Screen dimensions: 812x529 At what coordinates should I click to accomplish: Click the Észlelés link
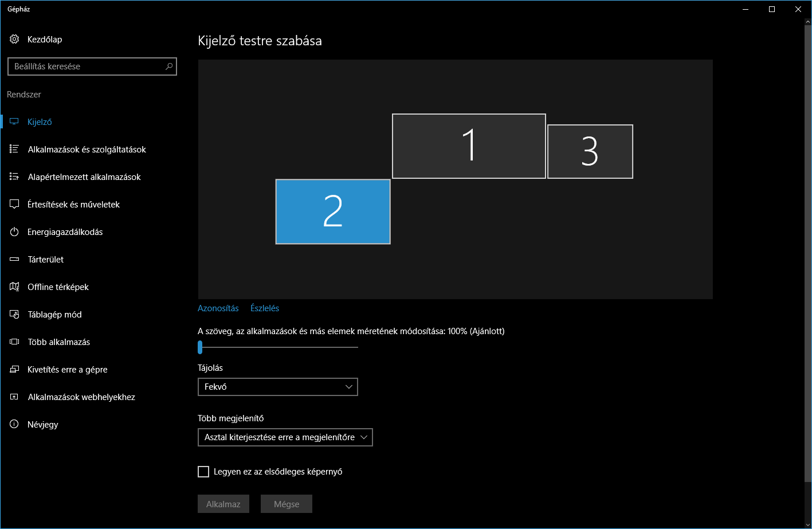[x=265, y=308]
